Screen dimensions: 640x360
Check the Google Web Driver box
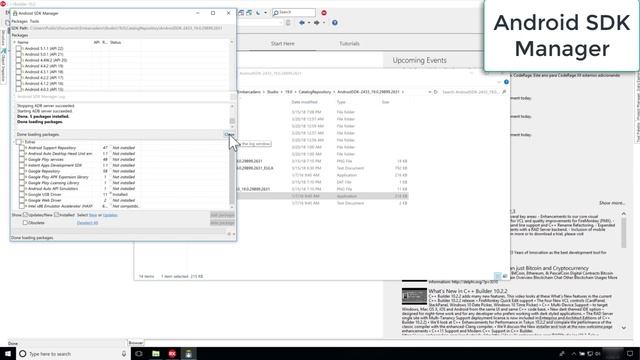[x=22, y=200]
